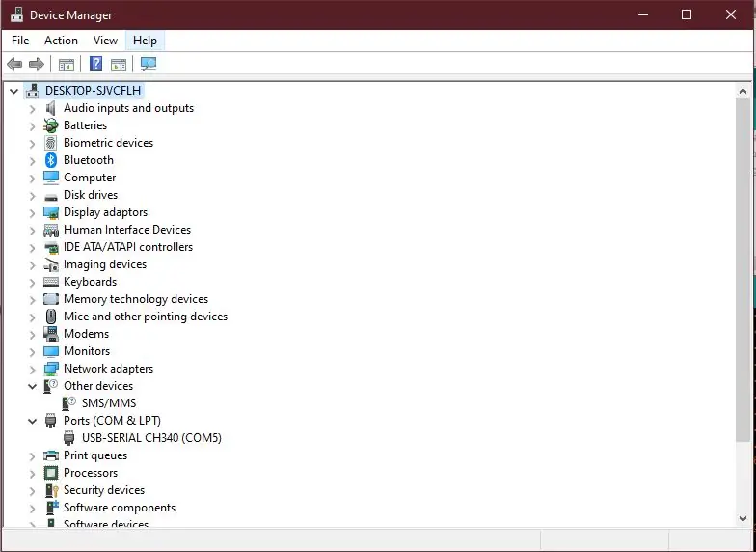
Task: Open the blue Help question-mark toolbar icon
Action: click(x=96, y=64)
